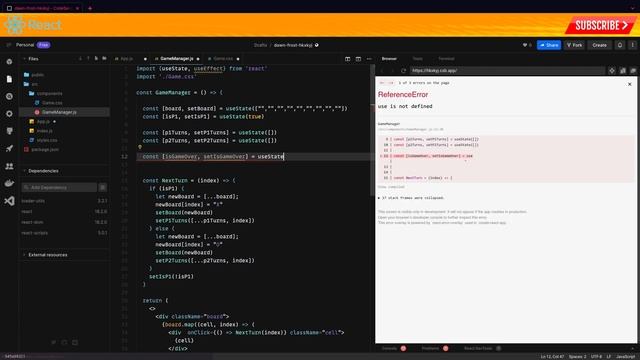Click the react-scripts dependency row
Screen dimensions: 640x360
click(64, 233)
